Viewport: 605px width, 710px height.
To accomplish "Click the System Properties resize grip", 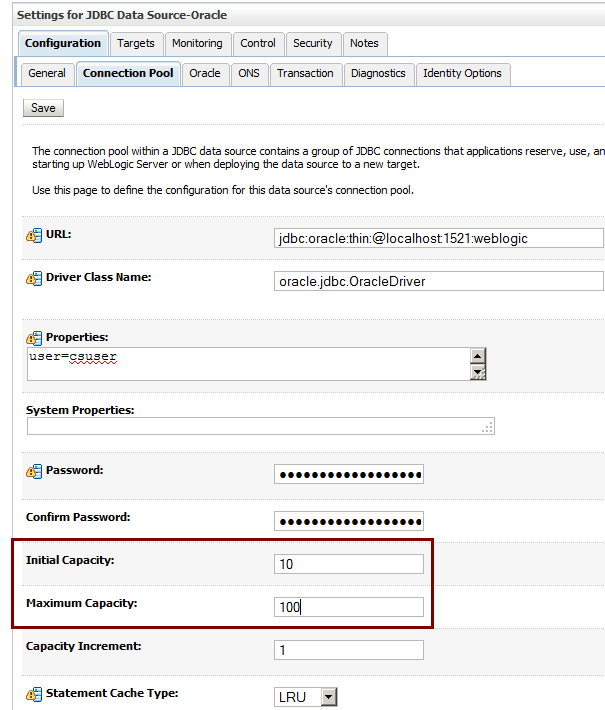I will tap(488, 428).
